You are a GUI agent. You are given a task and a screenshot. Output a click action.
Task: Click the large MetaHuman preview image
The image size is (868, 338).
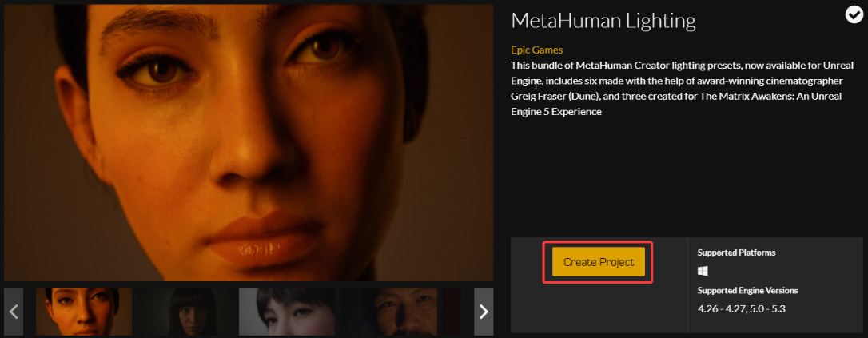tap(249, 143)
